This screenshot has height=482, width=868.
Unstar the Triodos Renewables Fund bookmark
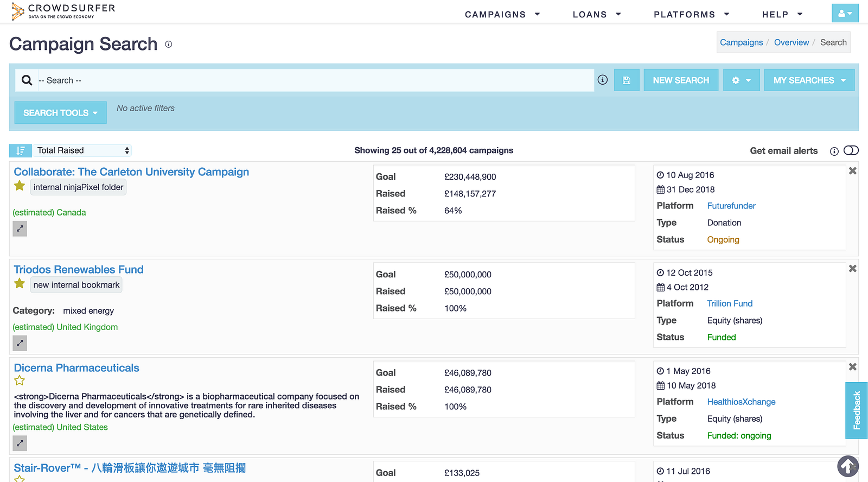pyautogui.click(x=20, y=283)
